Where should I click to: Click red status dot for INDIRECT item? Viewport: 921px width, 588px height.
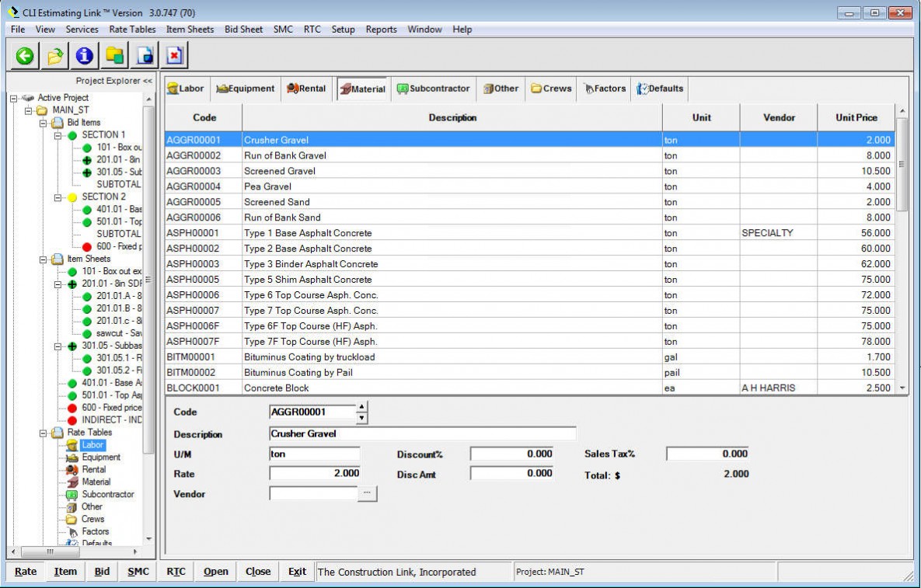(x=72, y=420)
